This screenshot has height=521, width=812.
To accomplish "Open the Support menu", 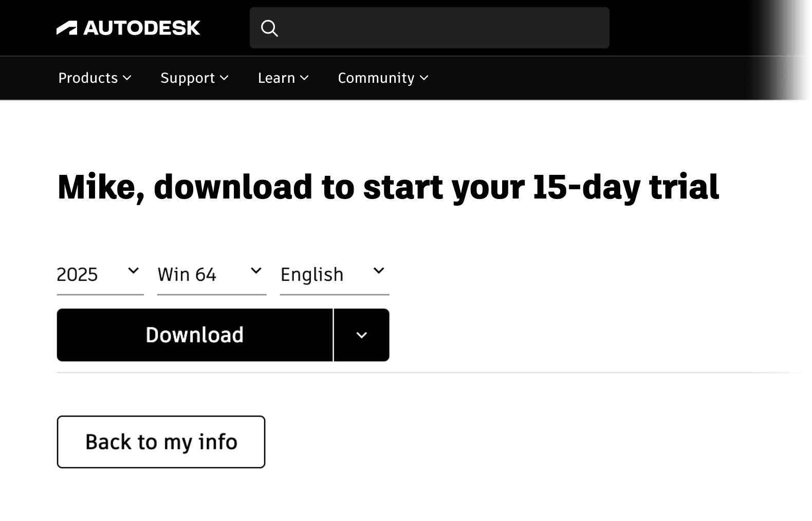I will coord(188,78).
